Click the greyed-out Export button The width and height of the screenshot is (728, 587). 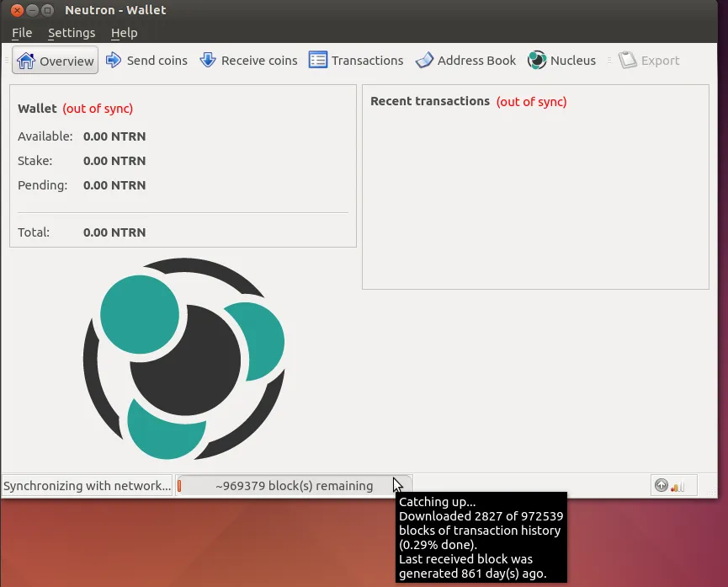[x=649, y=61]
